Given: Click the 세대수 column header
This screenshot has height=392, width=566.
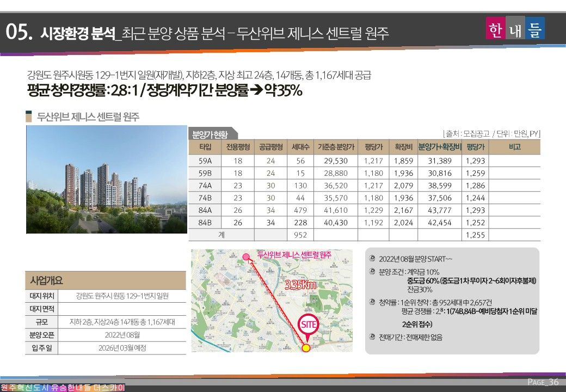Looking at the screenshot, I should click(300, 147).
